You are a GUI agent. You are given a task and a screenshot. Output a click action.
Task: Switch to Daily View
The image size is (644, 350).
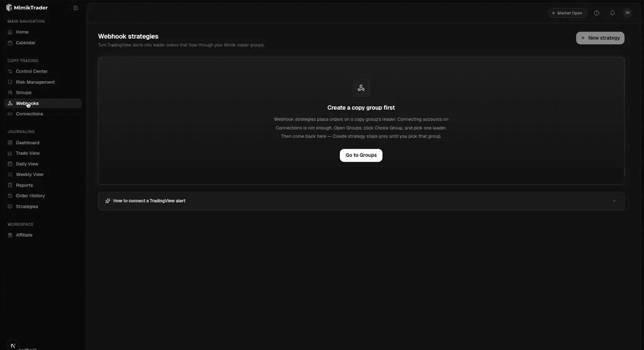pyautogui.click(x=43, y=164)
